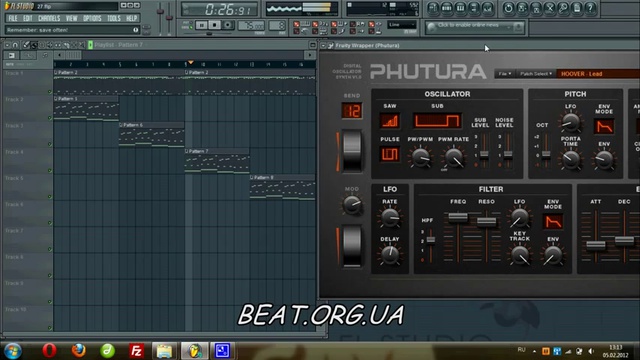The image size is (640, 360).
Task: Open Windows Explorer folder on taskbar
Action: tap(164, 351)
